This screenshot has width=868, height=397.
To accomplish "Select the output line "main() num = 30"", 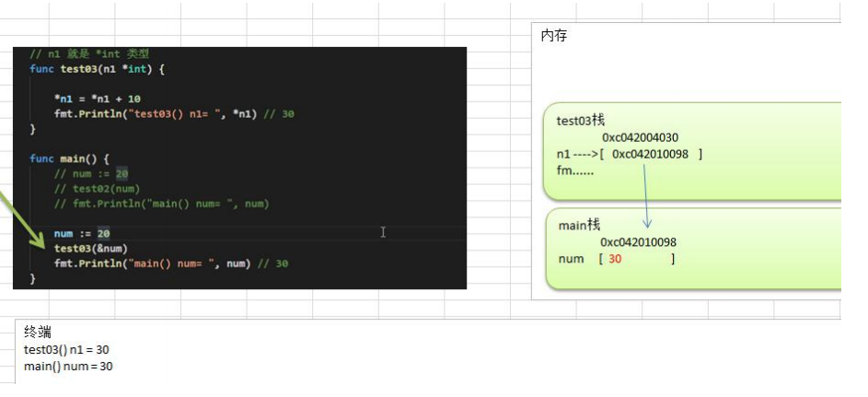I will pos(68,367).
